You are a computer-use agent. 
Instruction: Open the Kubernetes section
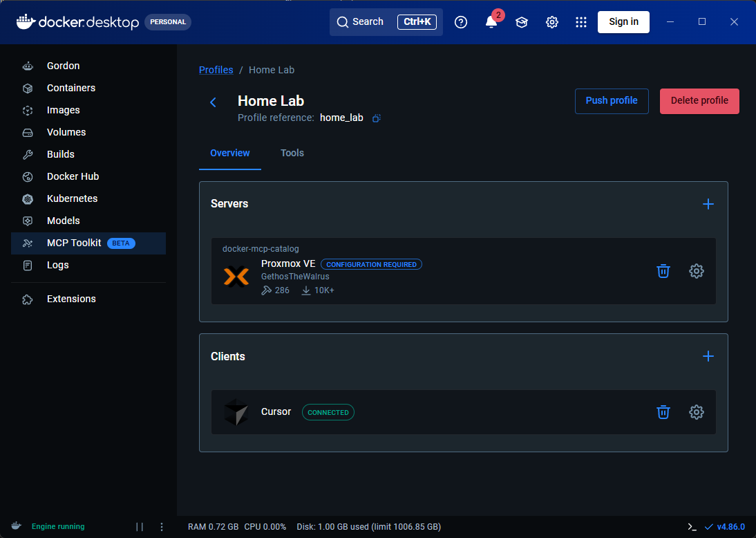88,198
